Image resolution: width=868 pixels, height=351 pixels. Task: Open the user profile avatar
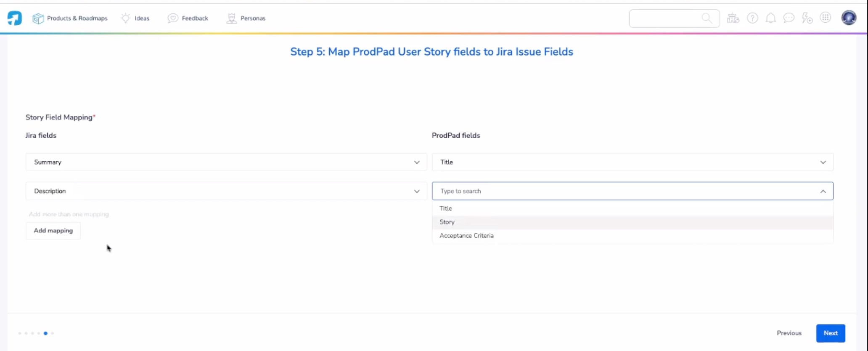click(849, 18)
